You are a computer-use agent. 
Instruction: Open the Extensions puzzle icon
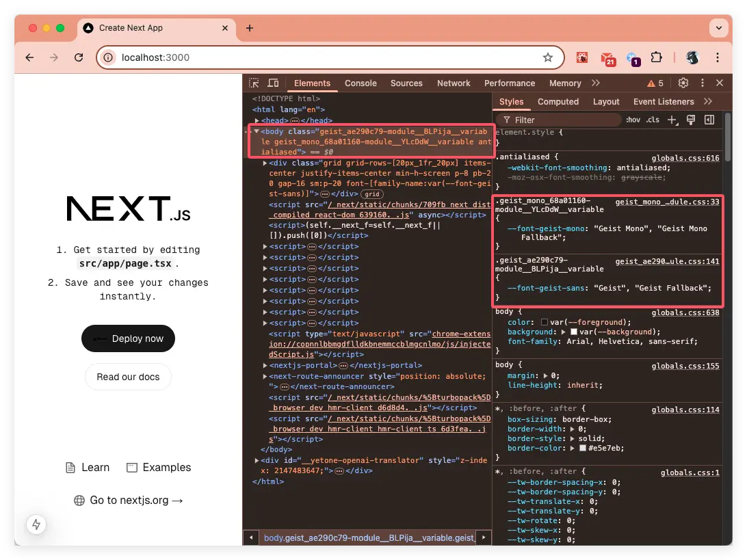(x=656, y=57)
